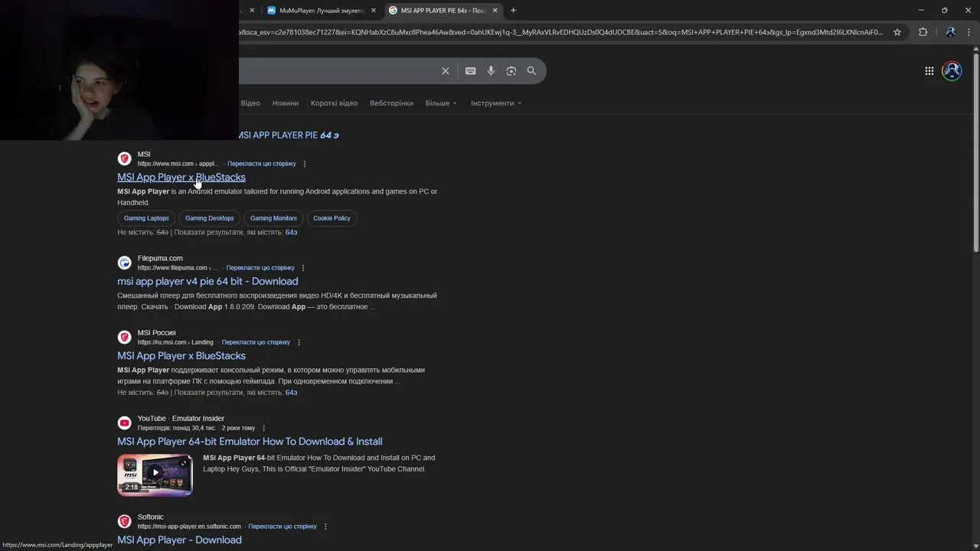This screenshot has width=980, height=551.
Task: Click the YouTube favicon in results
Action: point(124,422)
